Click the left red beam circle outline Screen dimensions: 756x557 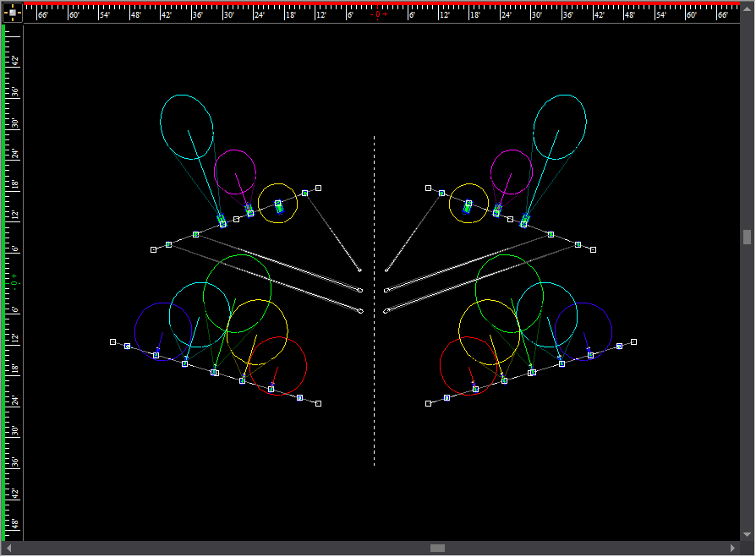306,363
